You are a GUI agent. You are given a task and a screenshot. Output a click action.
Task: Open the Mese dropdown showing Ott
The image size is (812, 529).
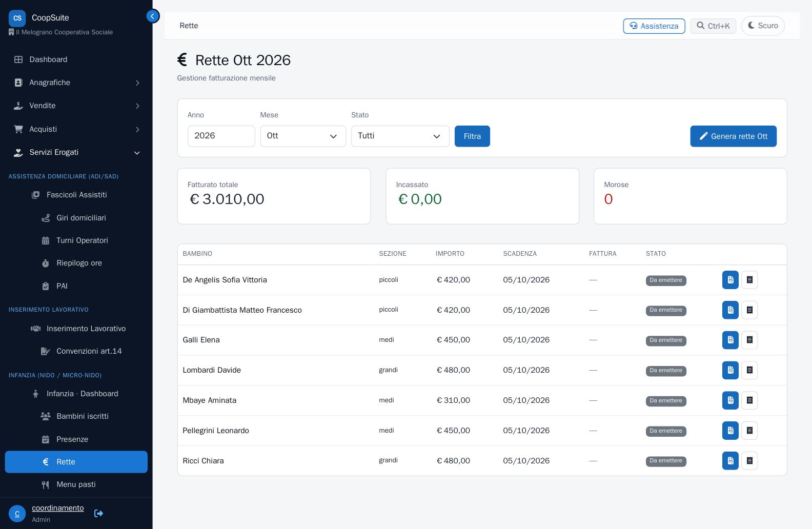click(302, 136)
